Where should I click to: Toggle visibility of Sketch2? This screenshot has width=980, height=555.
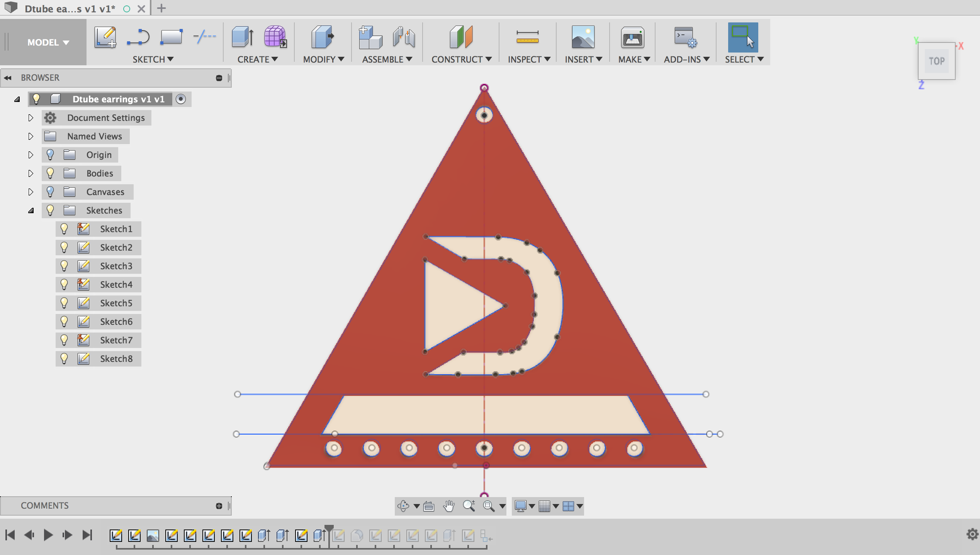[64, 248]
